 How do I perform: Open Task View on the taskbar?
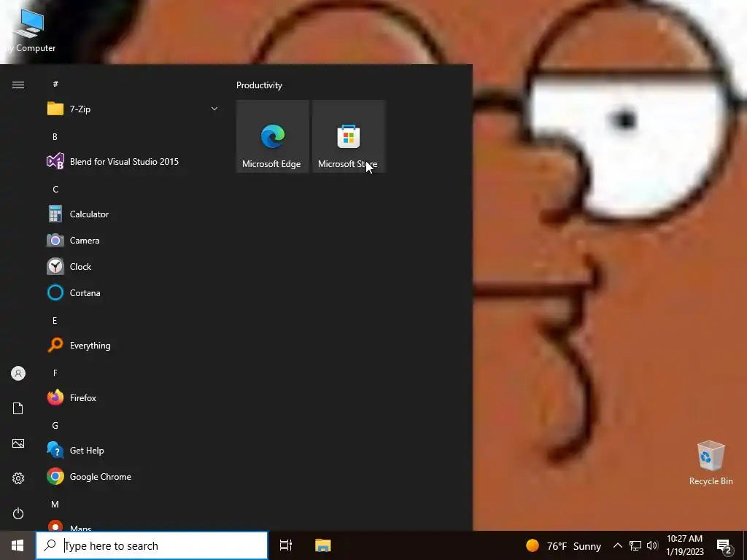(x=286, y=545)
